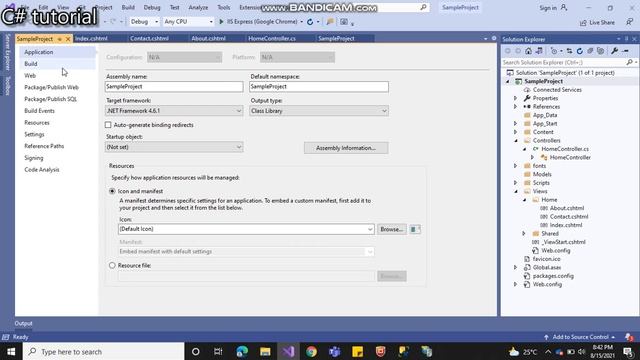This screenshot has height=360, width=640.
Task: Click Collapse All icon in Solution Explorer
Action: click(590, 51)
